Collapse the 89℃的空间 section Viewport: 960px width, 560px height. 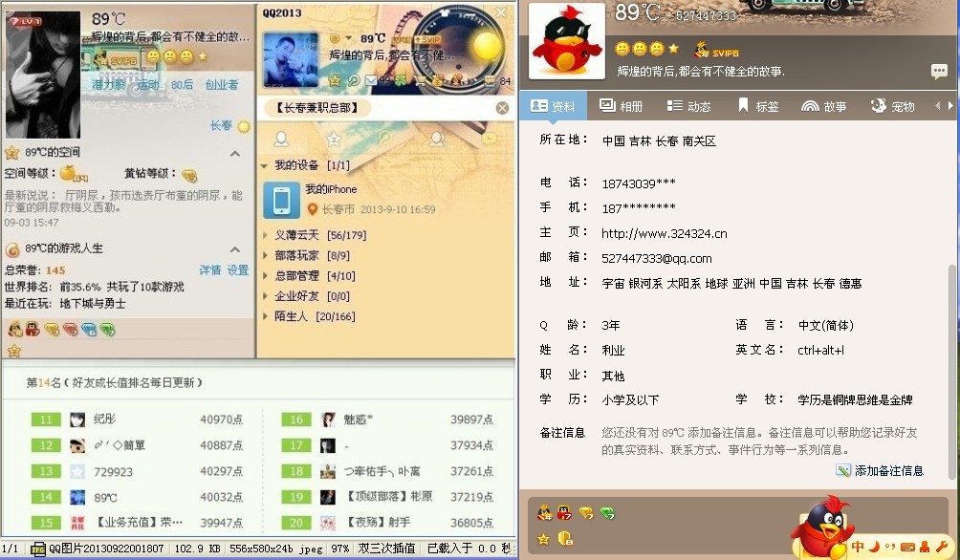[235, 153]
